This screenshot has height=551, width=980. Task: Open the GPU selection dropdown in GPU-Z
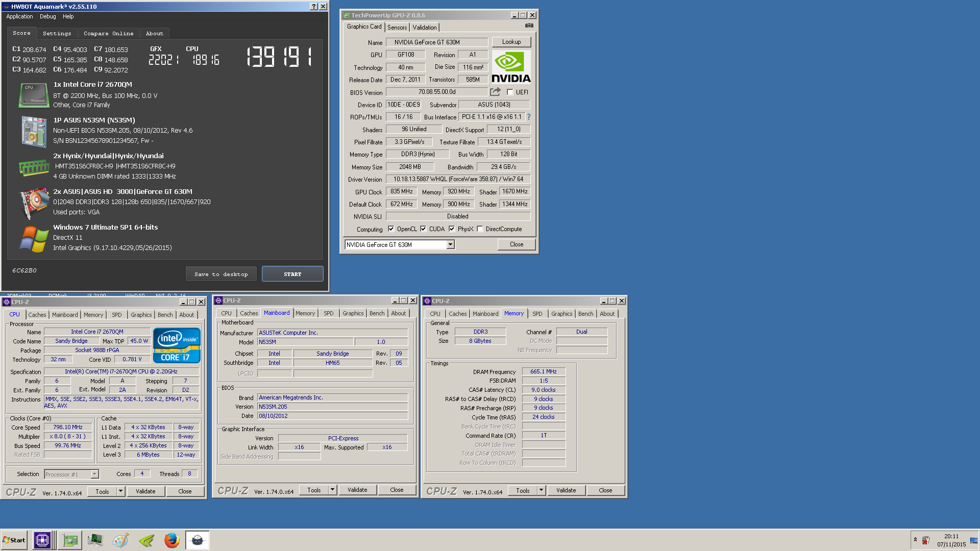coord(451,245)
